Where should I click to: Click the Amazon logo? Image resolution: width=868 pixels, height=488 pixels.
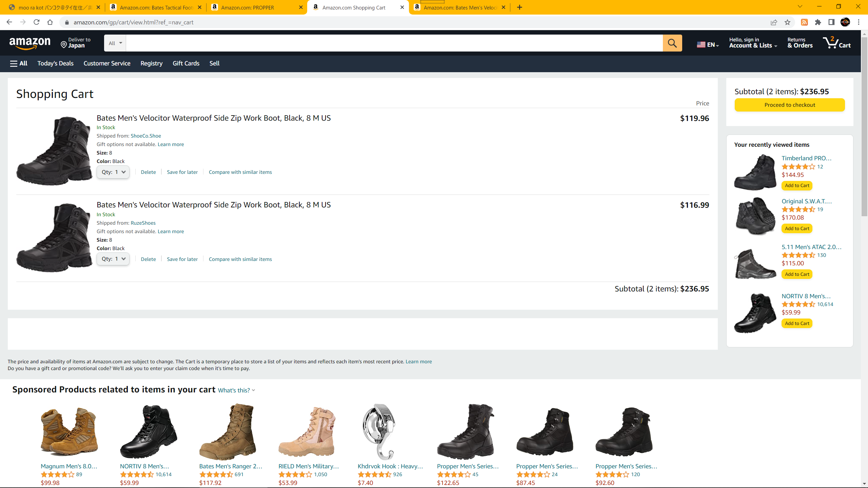click(x=30, y=43)
